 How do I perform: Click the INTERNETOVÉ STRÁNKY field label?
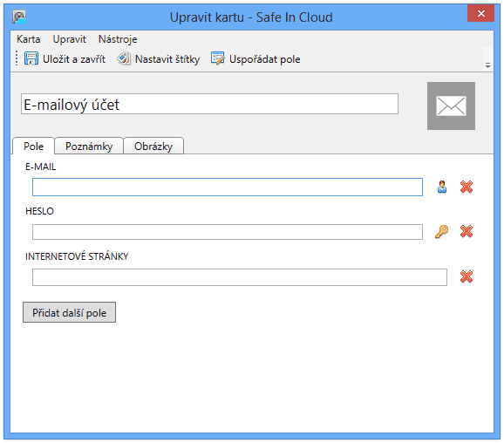[x=77, y=256]
